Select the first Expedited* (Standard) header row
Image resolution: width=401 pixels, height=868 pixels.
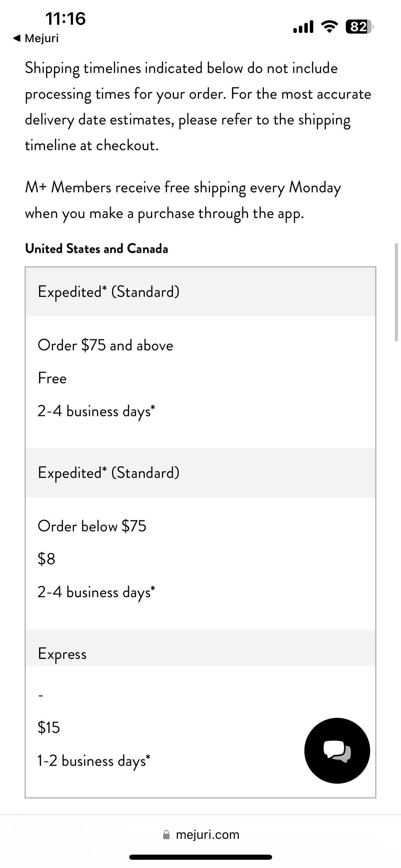[200, 292]
